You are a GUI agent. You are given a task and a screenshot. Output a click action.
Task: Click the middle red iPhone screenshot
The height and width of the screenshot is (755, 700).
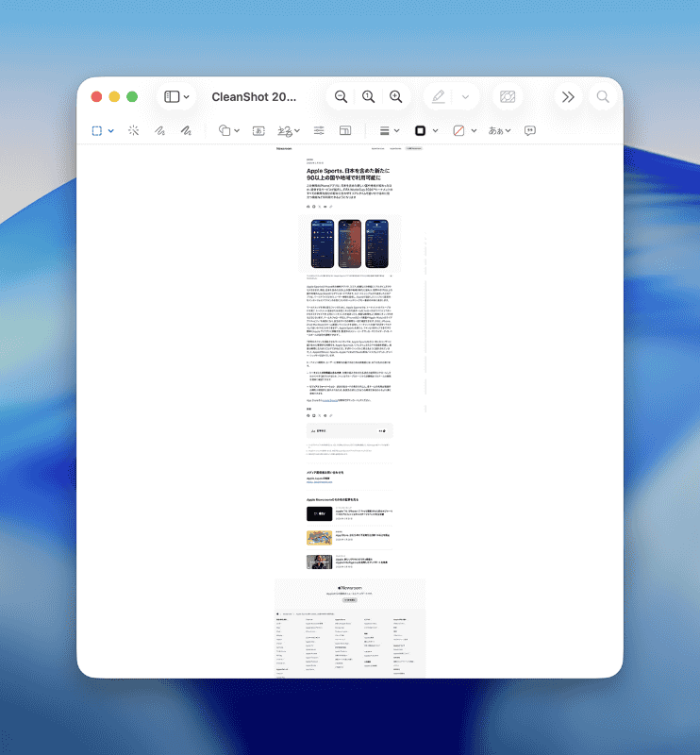tap(350, 243)
